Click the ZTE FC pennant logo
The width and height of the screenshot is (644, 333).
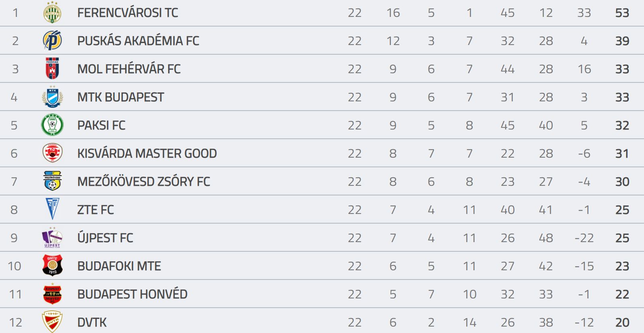[52, 209]
